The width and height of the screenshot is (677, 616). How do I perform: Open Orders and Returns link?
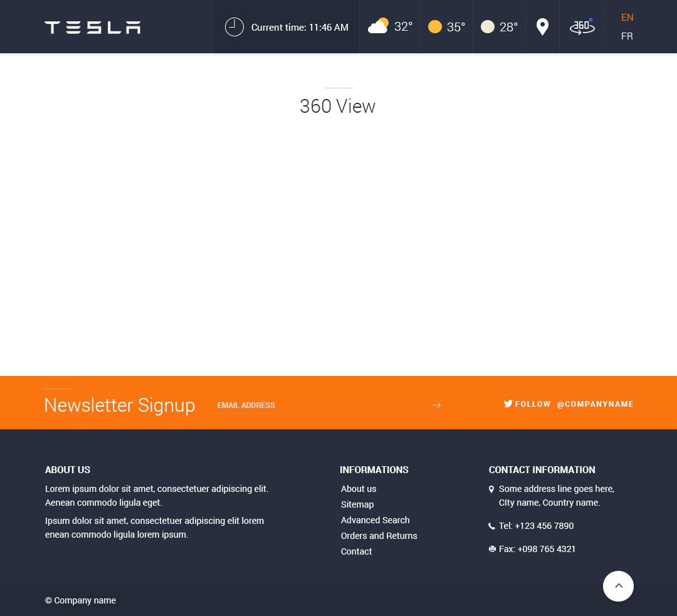click(x=379, y=536)
